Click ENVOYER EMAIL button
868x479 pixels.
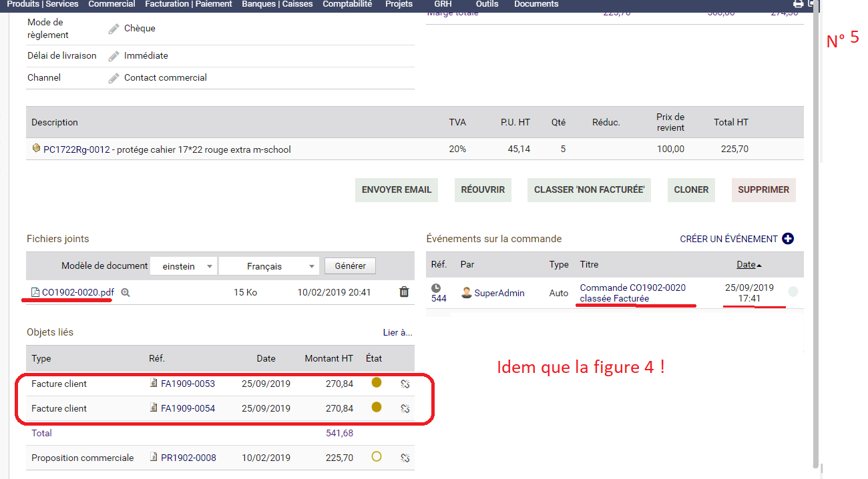tap(397, 189)
